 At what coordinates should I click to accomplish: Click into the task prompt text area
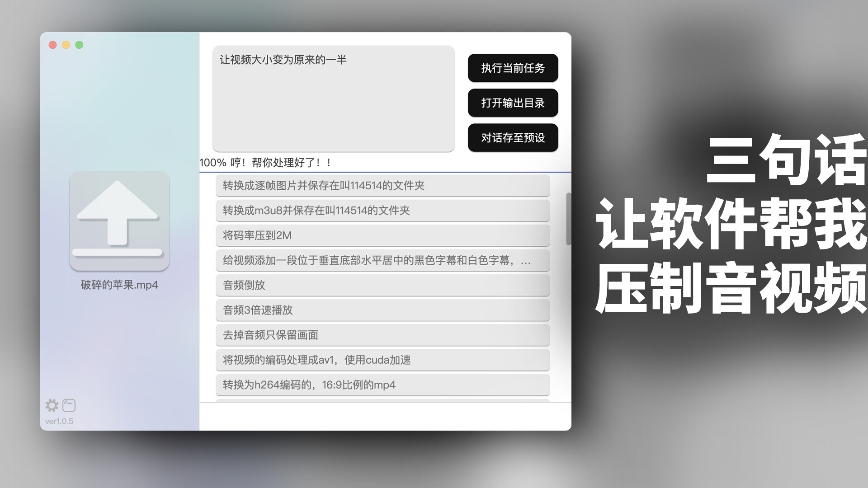coord(333,99)
